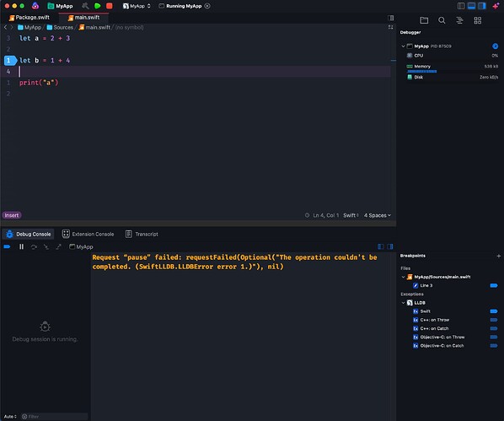Click the Build hammer icon in toolbar
This screenshot has height=421, width=504.
point(85,6)
